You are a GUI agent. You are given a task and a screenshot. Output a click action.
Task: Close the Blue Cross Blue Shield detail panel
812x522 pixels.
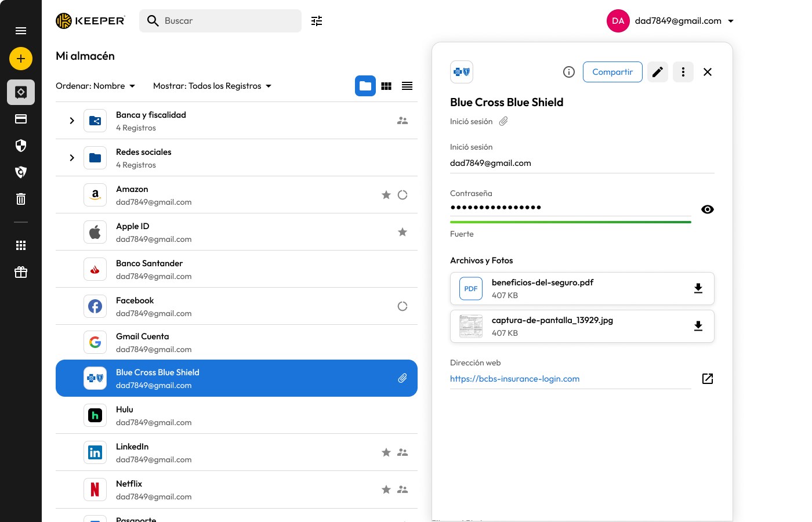tap(708, 72)
